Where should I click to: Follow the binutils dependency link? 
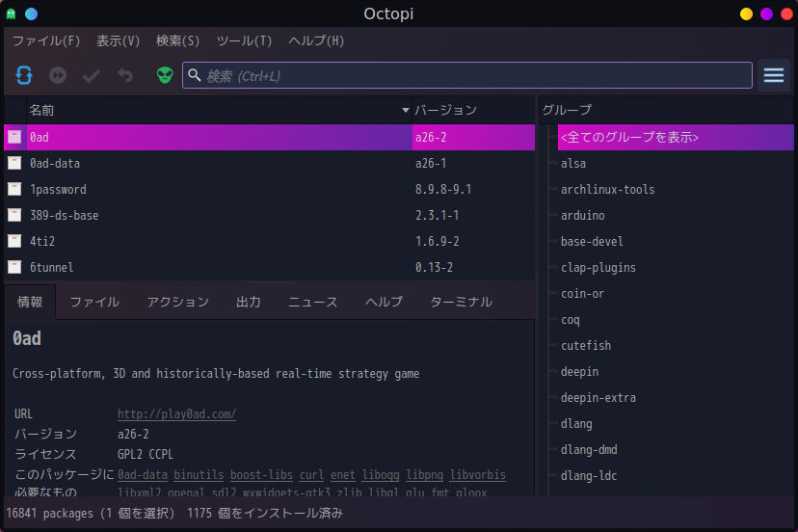tap(199, 474)
